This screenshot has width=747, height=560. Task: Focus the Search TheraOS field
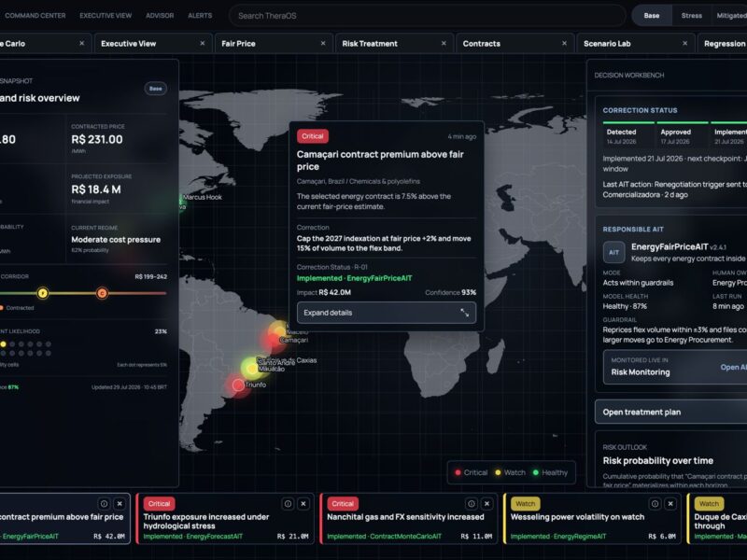click(428, 16)
